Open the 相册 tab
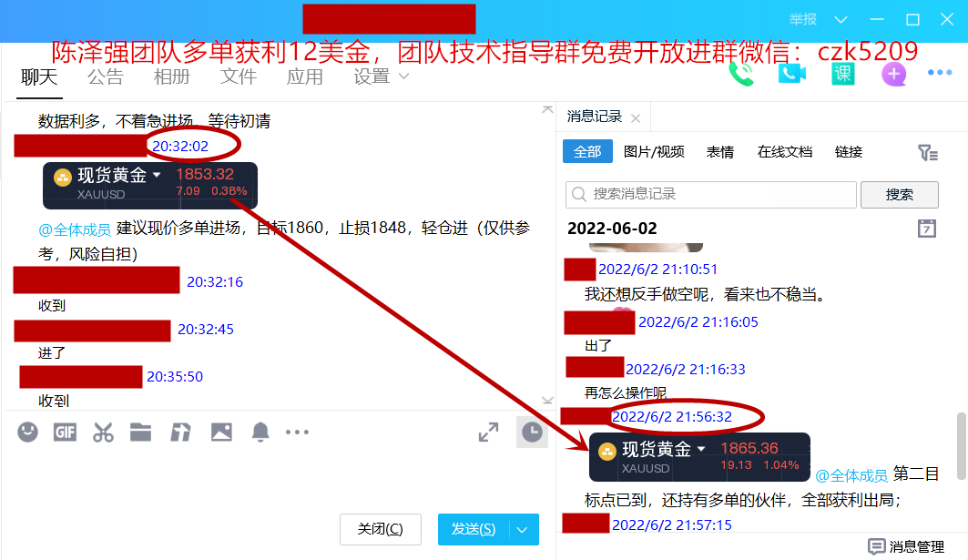This screenshot has height=560, width=968. tap(171, 77)
